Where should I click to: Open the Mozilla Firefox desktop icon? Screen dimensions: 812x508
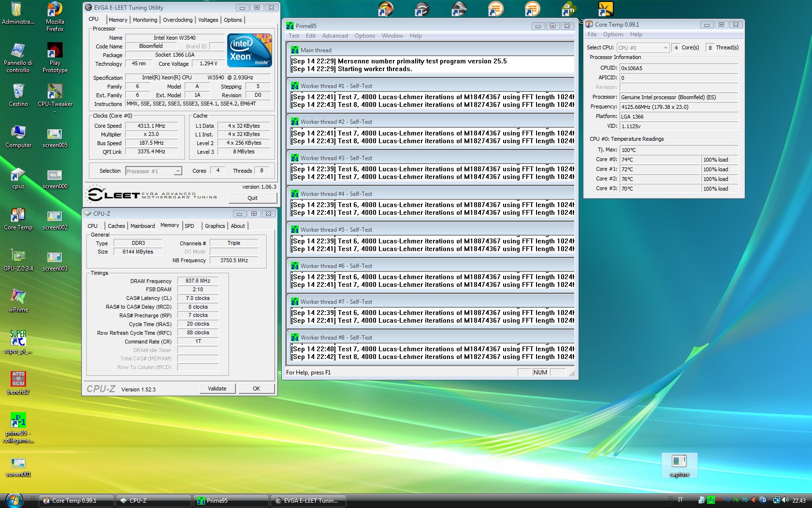[x=55, y=17]
